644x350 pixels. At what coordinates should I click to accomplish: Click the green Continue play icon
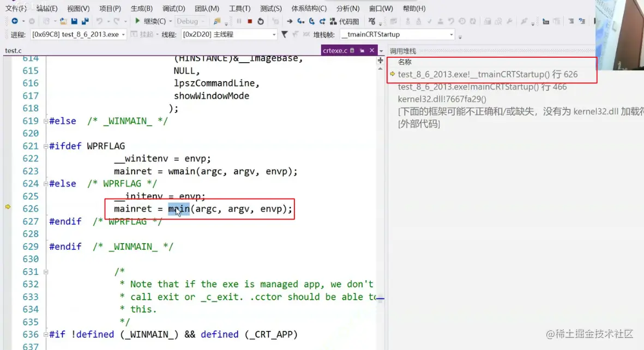pyautogui.click(x=137, y=21)
